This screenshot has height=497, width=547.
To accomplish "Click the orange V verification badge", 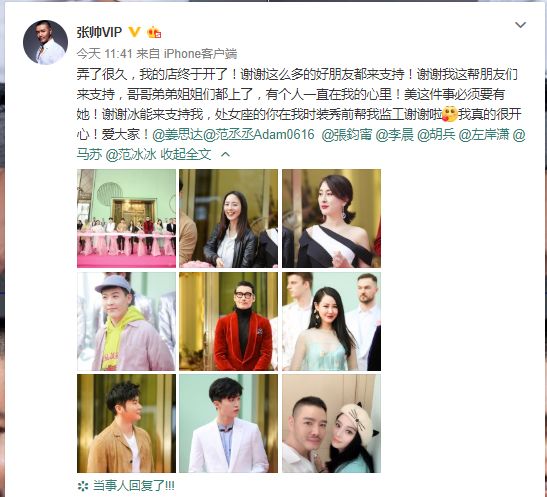I will pos(134,32).
